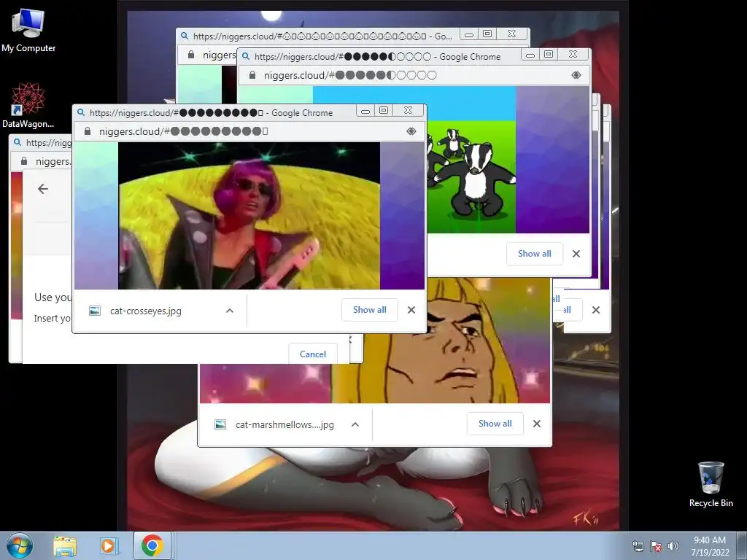The height and width of the screenshot is (560, 747).
Task: Open the Action Center flag tray icon
Action: [656, 546]
